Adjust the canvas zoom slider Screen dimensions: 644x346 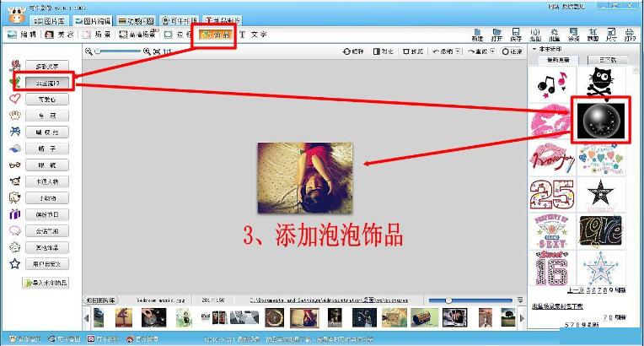coord(118,51)
